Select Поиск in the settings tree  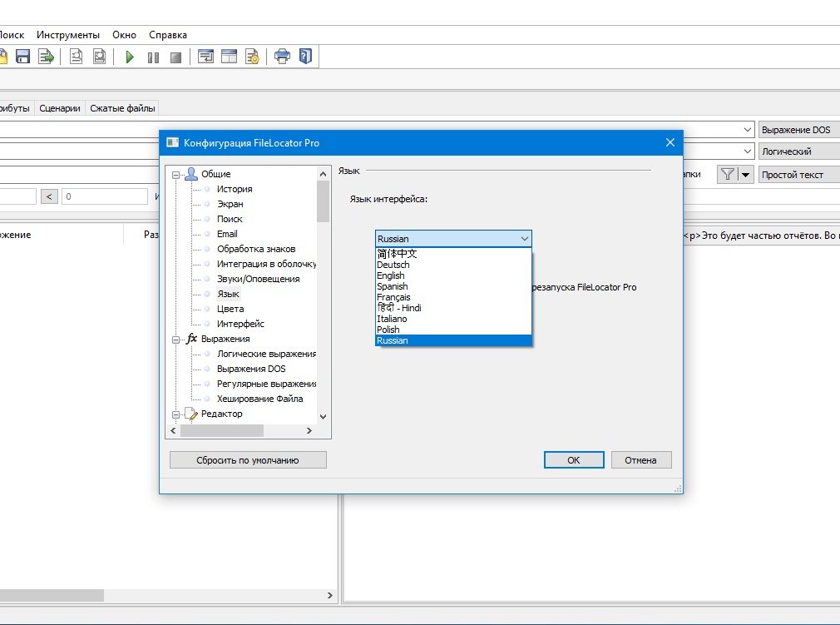[x=230, y=219]
